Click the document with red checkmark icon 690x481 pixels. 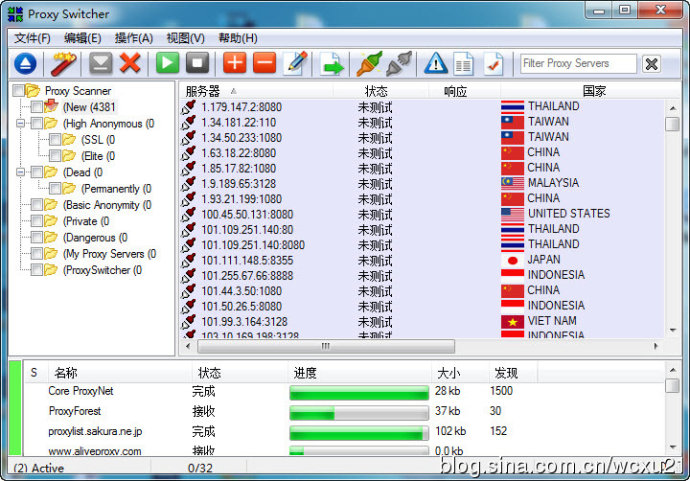point(493,65)
